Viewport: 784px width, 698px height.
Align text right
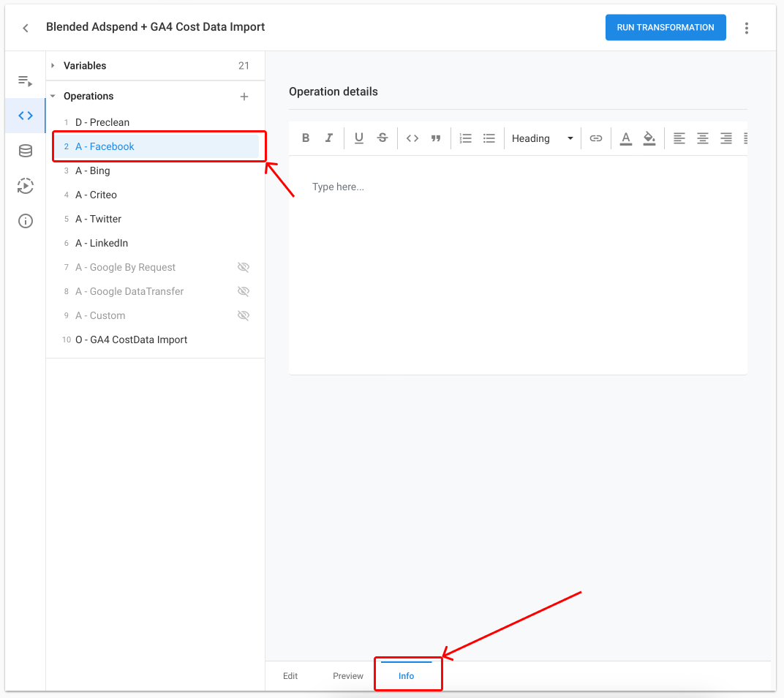(726, 138)
